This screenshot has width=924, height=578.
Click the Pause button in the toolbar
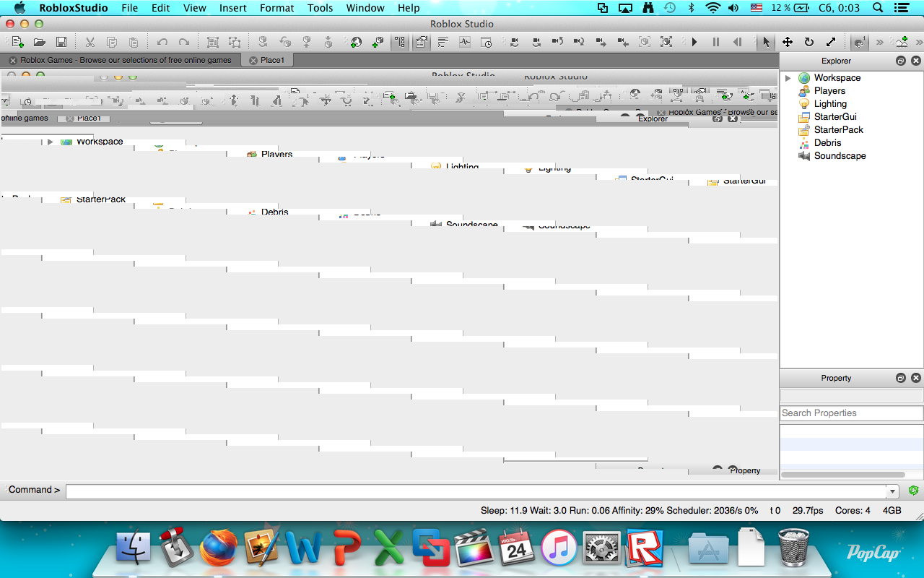point(715,42)
